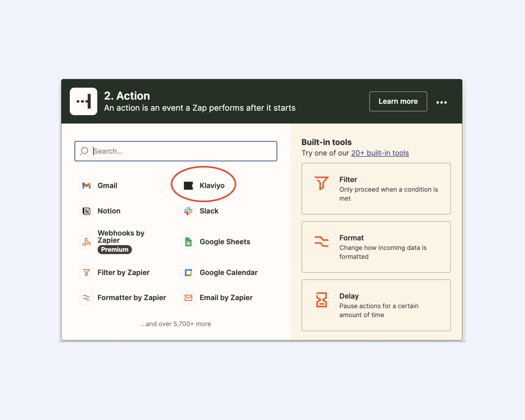Select the Filter built-in tool card

click(x=376, y=189)
